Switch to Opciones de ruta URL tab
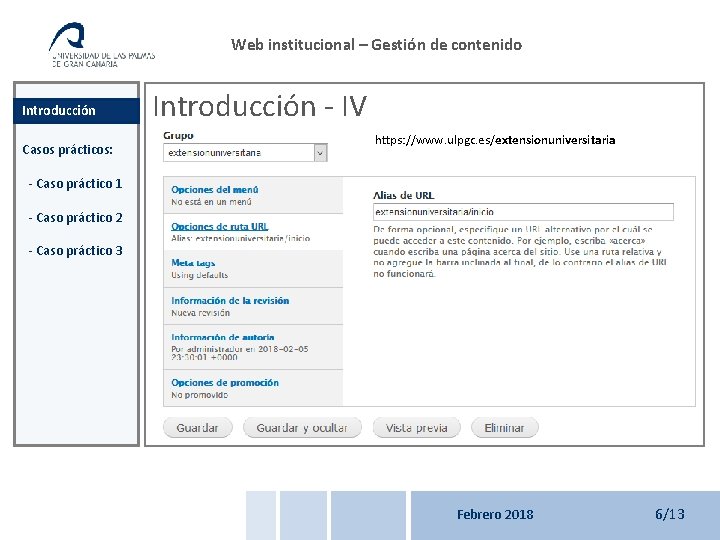Screen dimensions: 720x540 (253, 232)
